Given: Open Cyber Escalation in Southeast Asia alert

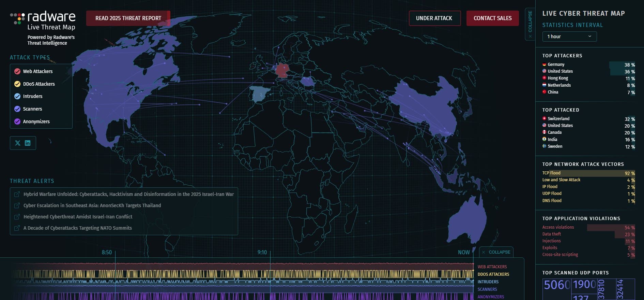Looking at the screenshot, I should (92, 205).
